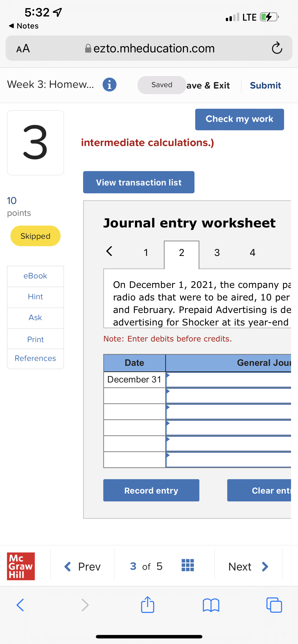Switch to journal entry tab 1

(146, 252)
